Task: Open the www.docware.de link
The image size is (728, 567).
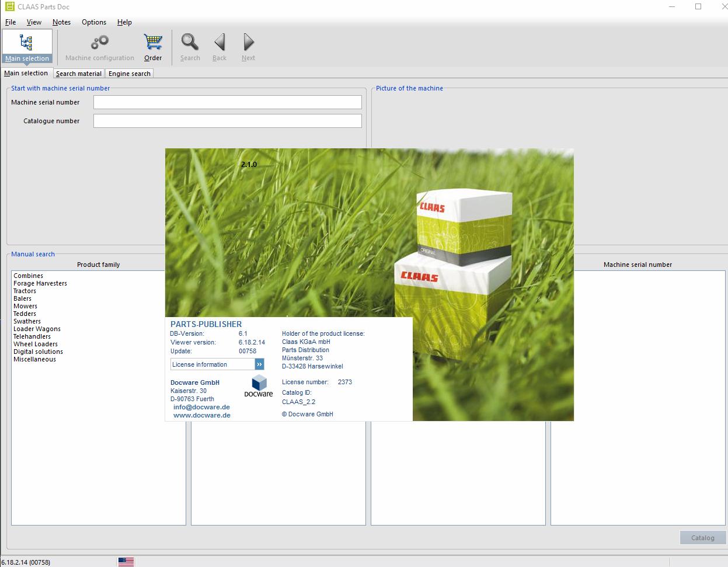Action: pyautogui.click(x=202, y=415)
